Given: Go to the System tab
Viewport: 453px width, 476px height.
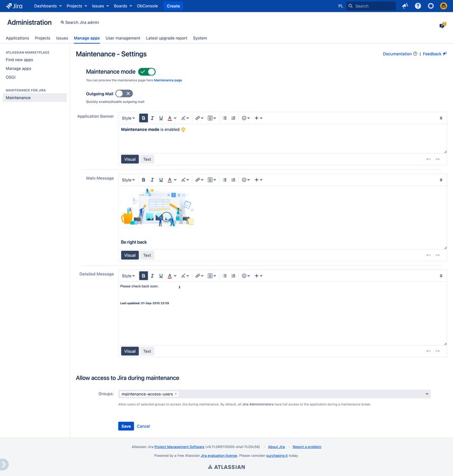Looking at the screenshot, I should coord(200,38).
